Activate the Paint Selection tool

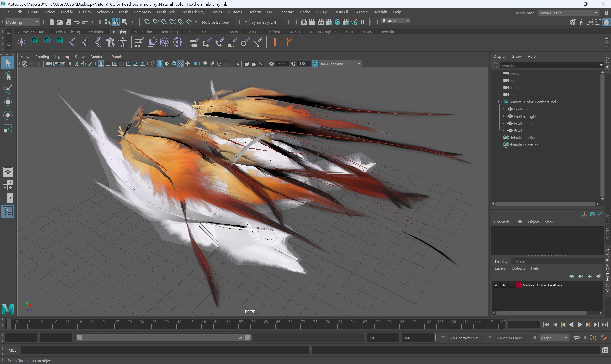coord(8,89)
